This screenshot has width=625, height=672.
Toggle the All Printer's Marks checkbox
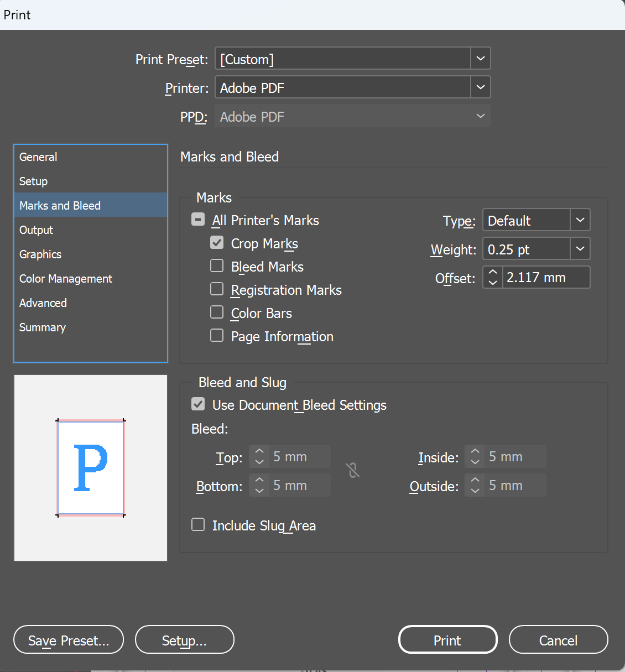pos(198,220)
